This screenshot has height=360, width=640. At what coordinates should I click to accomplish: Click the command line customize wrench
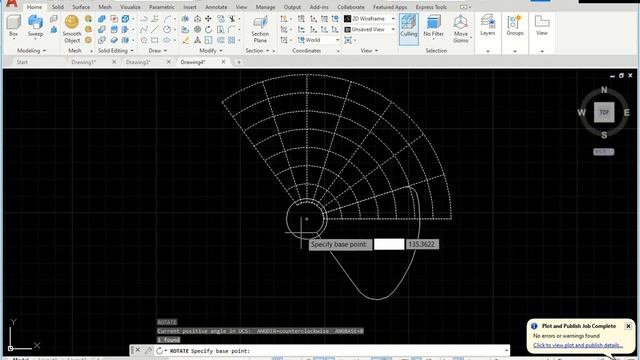[148, 351]
